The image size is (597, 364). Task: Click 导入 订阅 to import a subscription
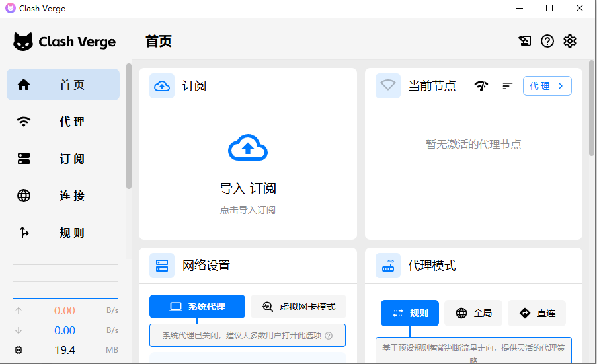point(248,189)
